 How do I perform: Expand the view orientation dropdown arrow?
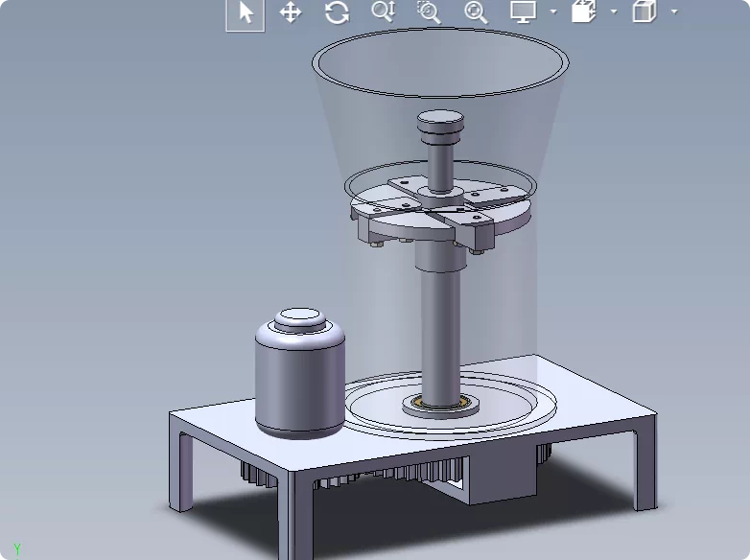(614, 12)
